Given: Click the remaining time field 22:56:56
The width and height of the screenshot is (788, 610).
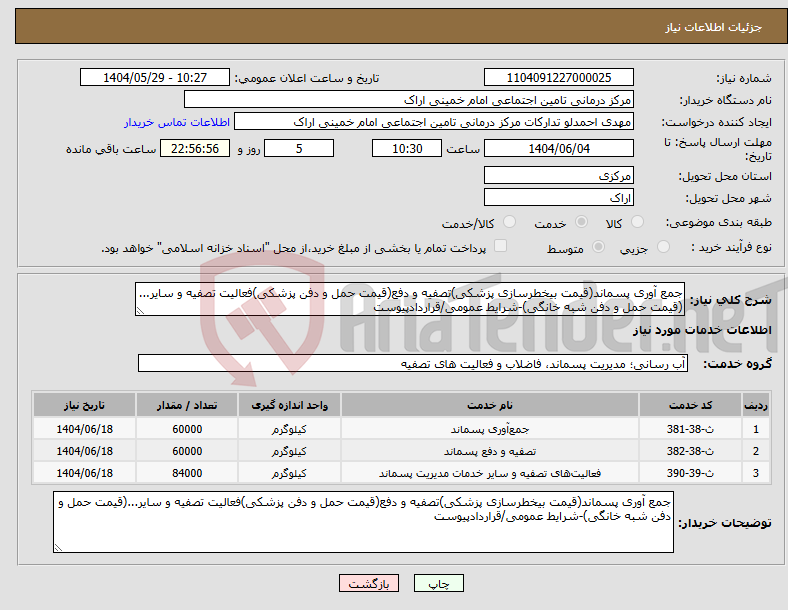Looking at the screenshot, I should tap(195, 148).
